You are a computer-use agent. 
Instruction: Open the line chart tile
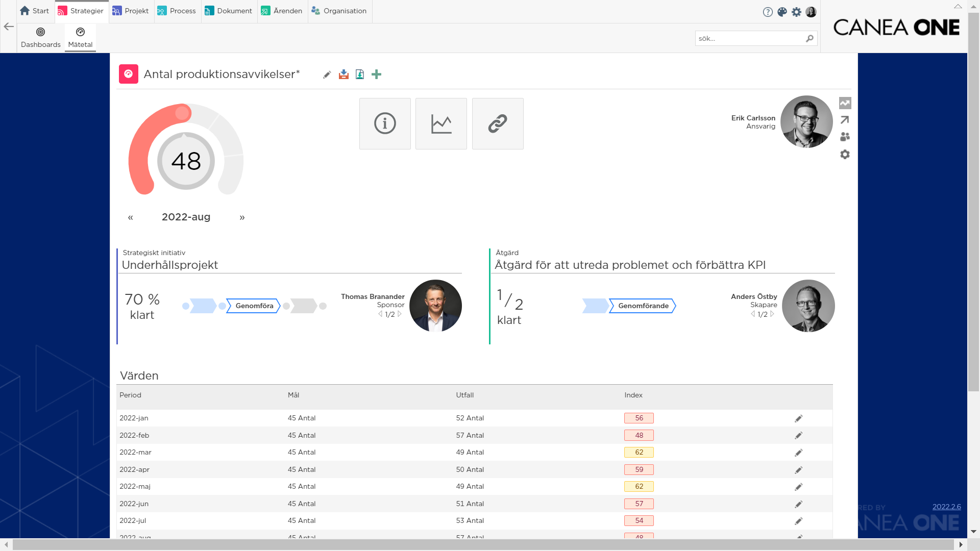coord(441,123)
